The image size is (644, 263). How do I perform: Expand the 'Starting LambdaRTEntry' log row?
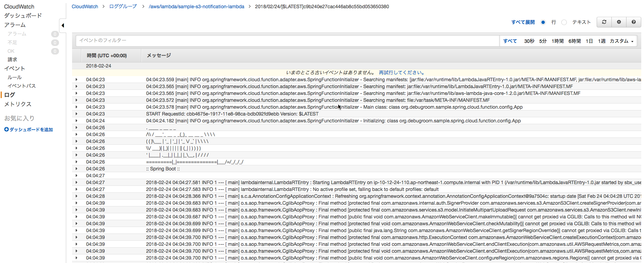[77, 182]
